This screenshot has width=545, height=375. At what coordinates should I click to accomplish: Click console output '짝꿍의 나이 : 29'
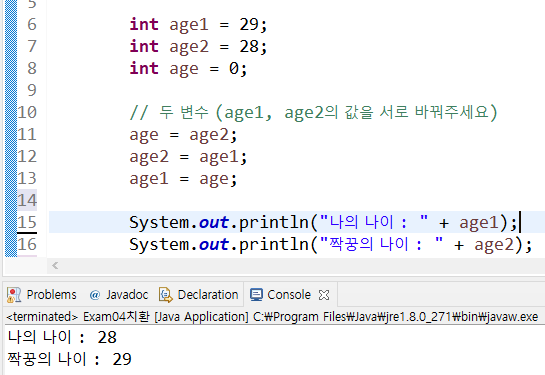[x=70, y=359]
